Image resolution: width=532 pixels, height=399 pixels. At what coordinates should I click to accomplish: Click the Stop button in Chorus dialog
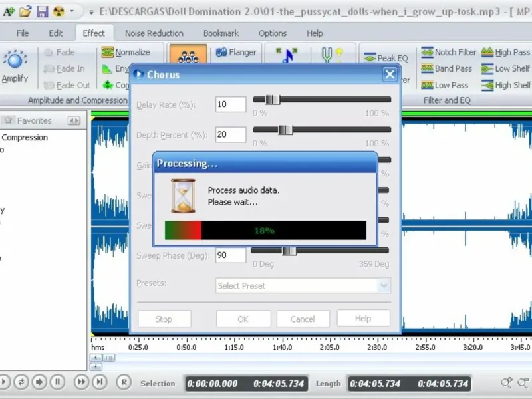coord(164,319)
